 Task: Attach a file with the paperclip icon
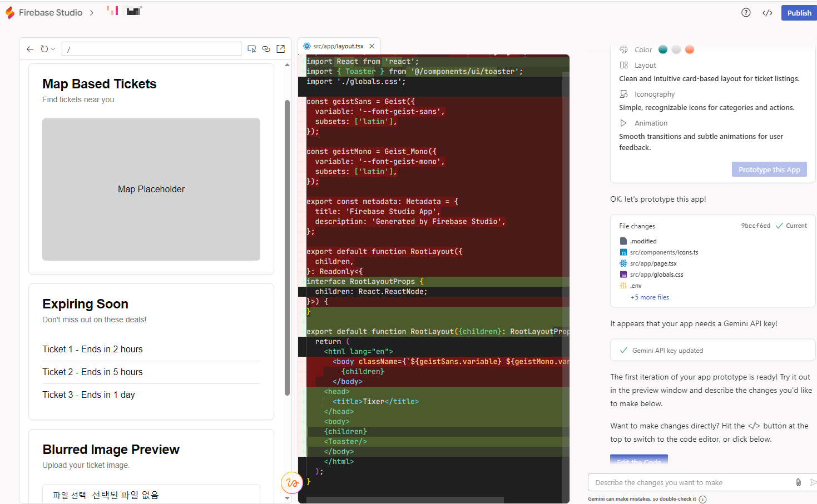pos(798,482)
